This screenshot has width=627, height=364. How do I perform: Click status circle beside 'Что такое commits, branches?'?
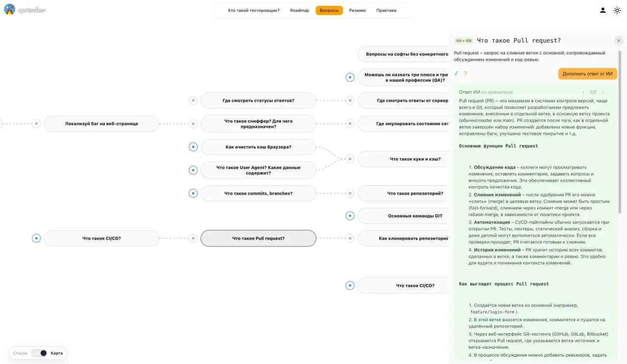coord(193,194)
